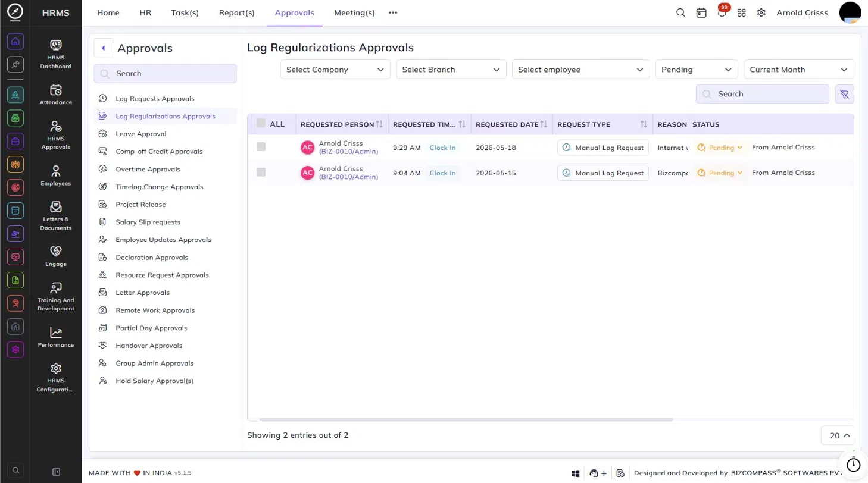This screenshot has height=483, width=868.
Task: Open Training And Development in sidebar
Action: pos(56,297)
